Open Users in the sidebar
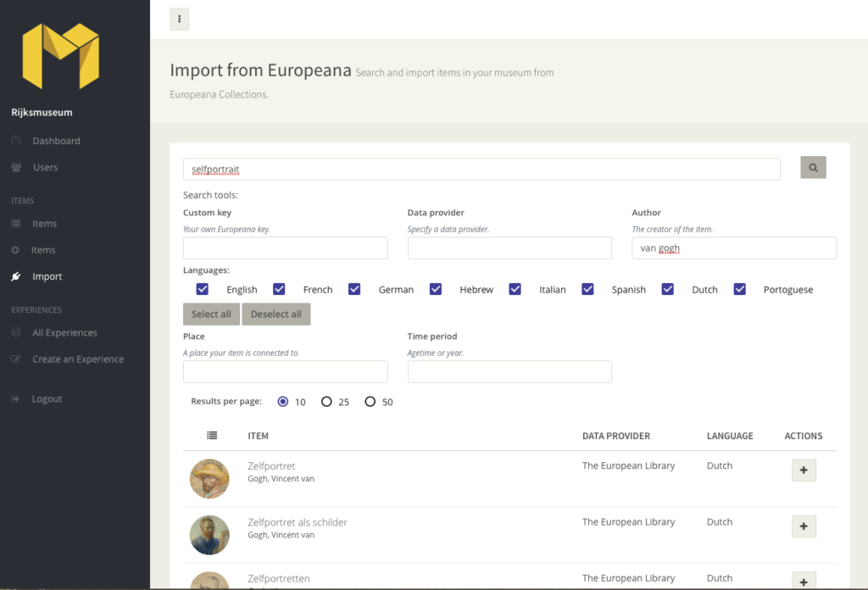 point(45,167)
